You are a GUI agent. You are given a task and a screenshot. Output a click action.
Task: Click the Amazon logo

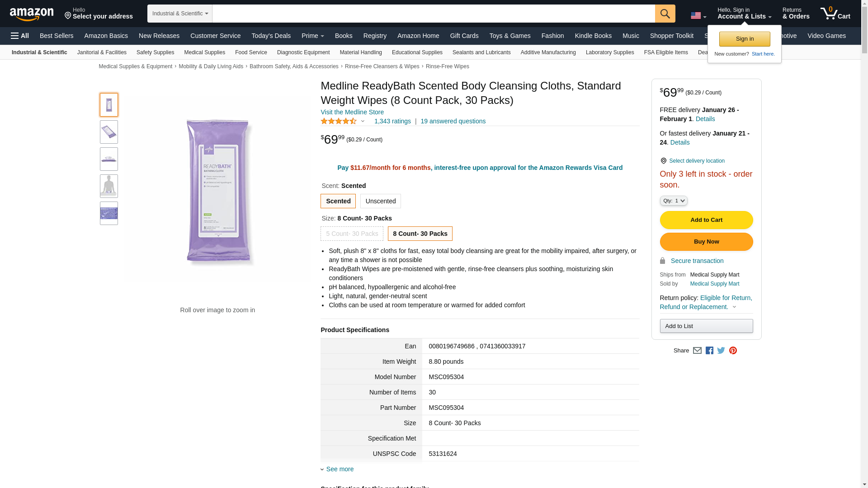[x=32, y=14]
